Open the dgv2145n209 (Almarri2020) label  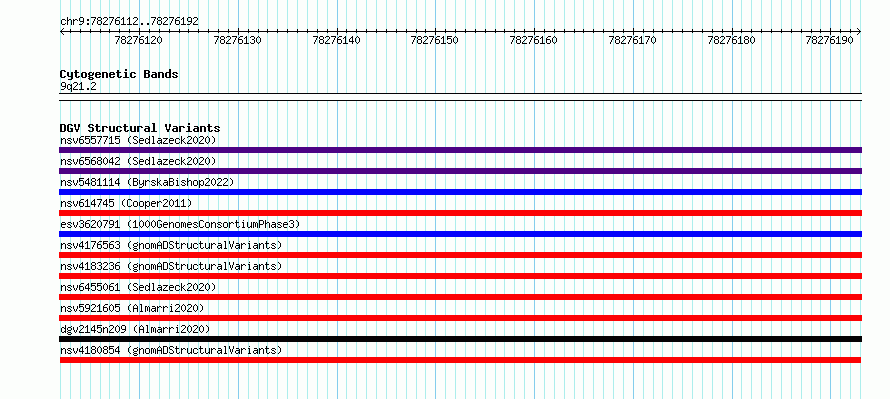point(135,329)
